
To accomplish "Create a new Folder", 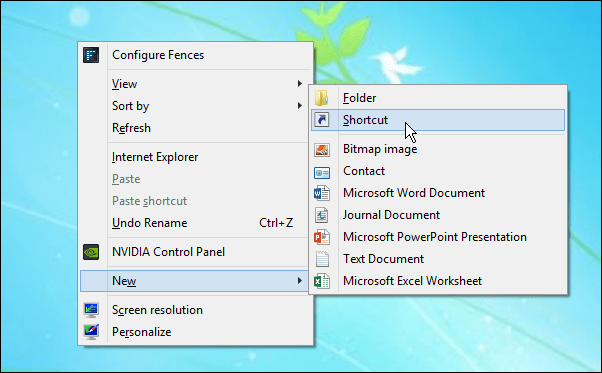I will (x=438, y=98).
